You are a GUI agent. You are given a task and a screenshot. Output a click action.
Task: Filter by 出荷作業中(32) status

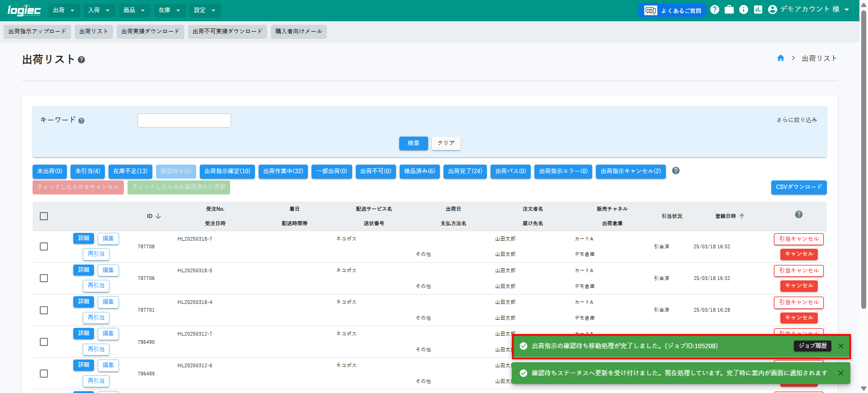click(283, 171)
